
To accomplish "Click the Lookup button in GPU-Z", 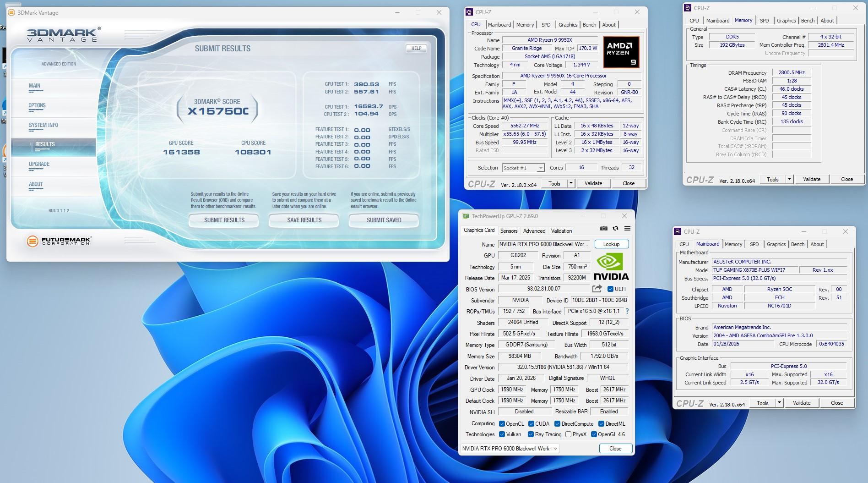I will coord(611,244).
